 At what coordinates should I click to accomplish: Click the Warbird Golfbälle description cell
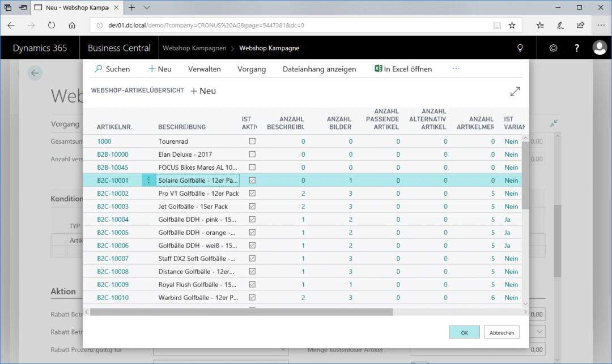(x=198, y=297)
